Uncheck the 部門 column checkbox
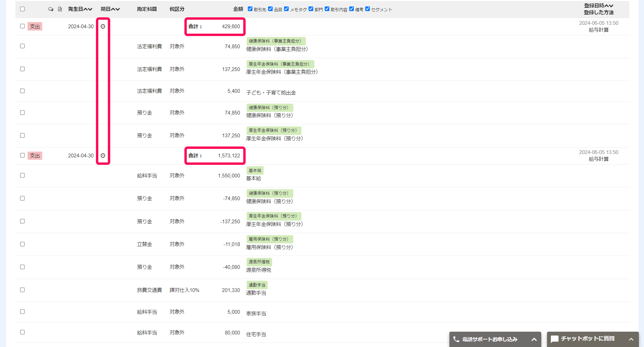 coord(311,9)
